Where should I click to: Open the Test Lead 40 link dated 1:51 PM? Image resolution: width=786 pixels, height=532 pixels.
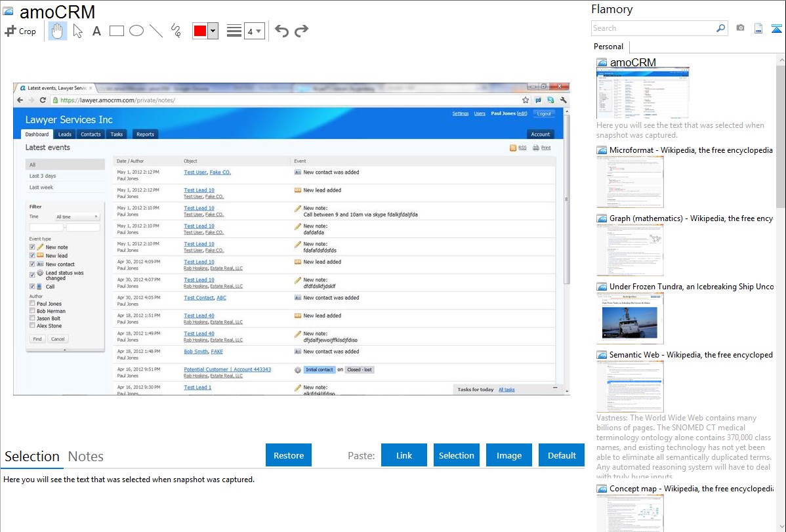[x=199, y=316]
